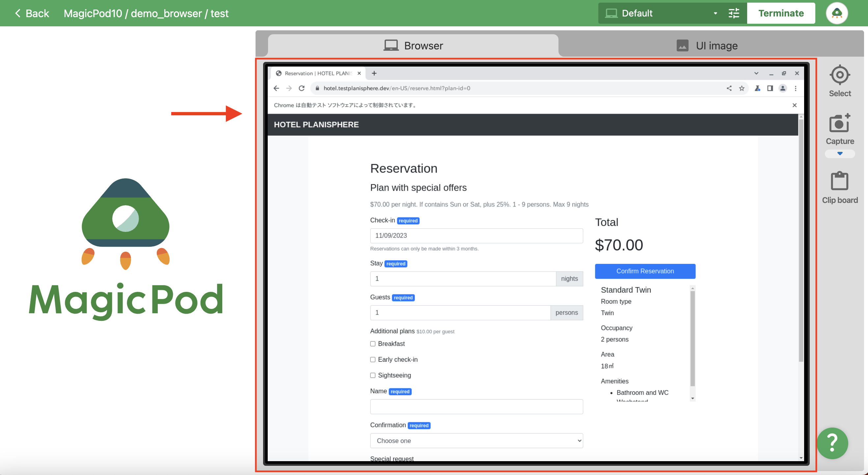Click the room details panel scrollbar
The image size is (868, 475).
click(x=692, y=339)
